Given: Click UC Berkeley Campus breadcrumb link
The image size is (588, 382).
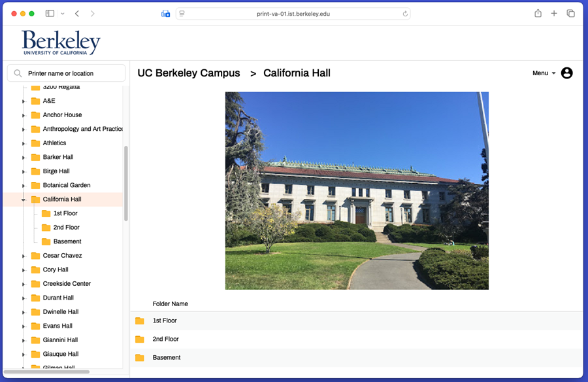Looking at the screenshot, I should [x=188, y=73].
